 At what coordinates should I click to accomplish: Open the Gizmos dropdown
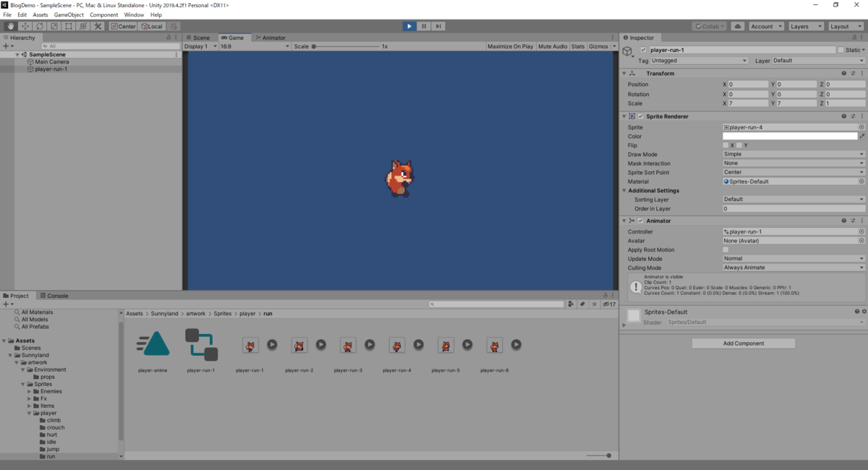pos(601,46)
